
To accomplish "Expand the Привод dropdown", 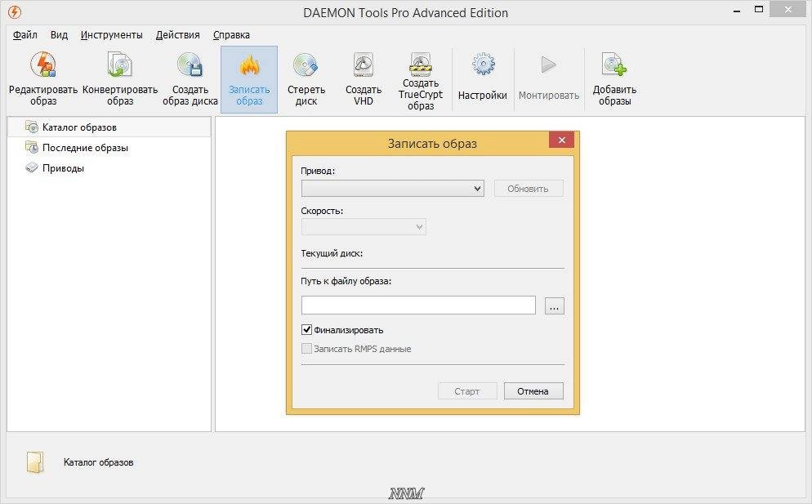I will pos(393,189).
